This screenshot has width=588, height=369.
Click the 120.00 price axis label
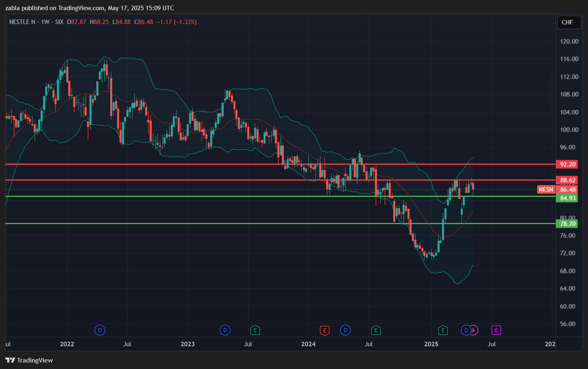click(x=569, y=41)
